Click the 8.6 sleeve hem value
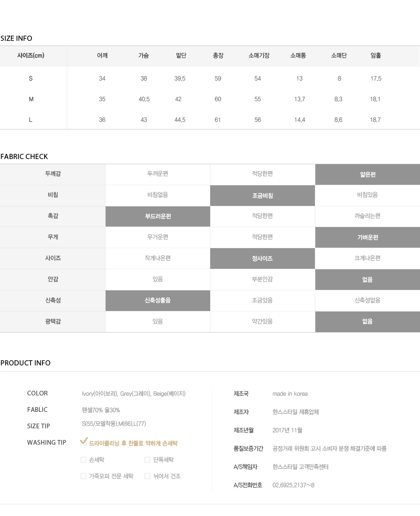 pyautogui.click(x=338, y=120)
